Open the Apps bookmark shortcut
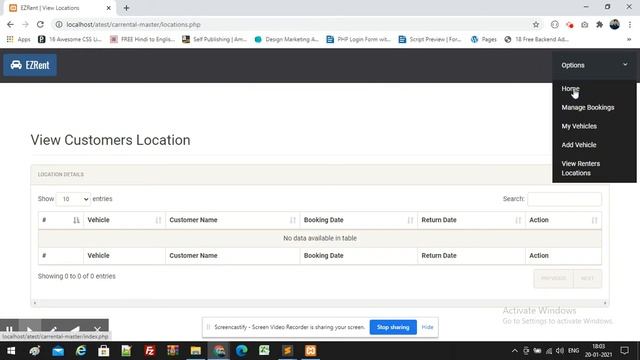 click(x=18, y=39)
